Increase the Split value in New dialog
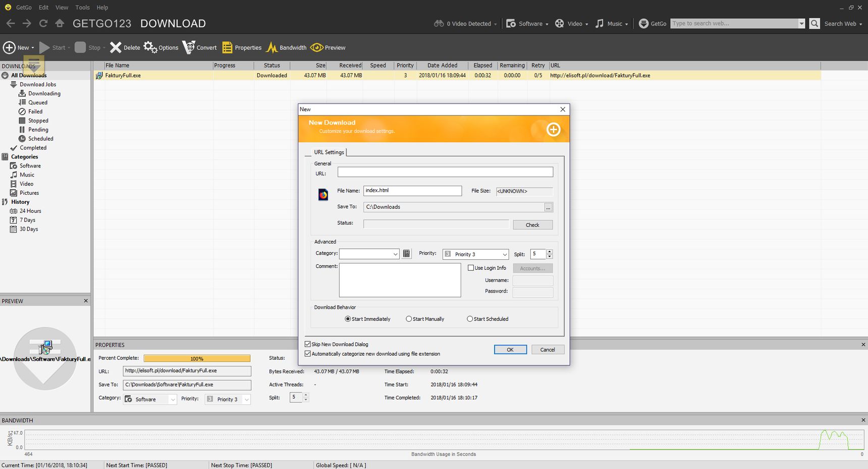 [x=550, y=252]
